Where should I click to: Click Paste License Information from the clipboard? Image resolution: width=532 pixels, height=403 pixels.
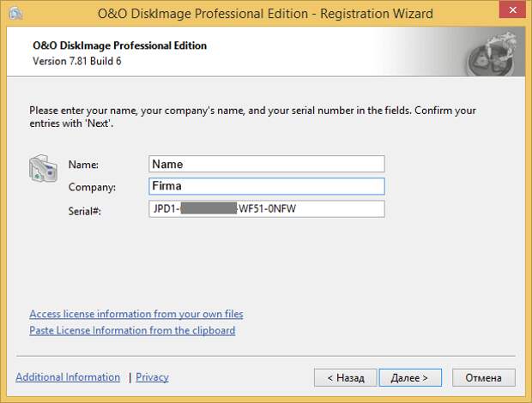click(132, 330)
